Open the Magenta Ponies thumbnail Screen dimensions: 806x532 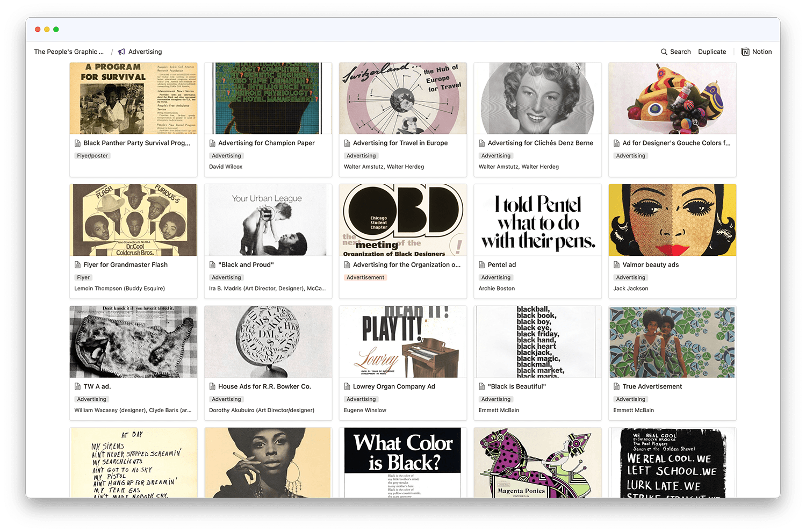click(538, 463)
